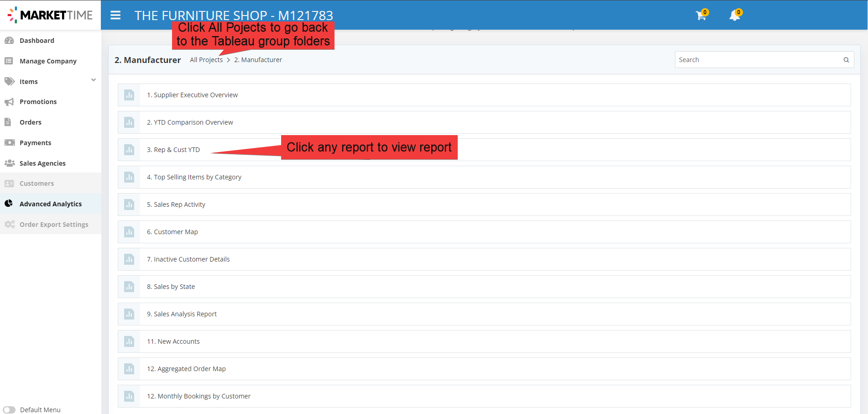Open Advanced Analytics in sidebar
The height and width of the screenshot is (414, 868).
click(50, 204)
